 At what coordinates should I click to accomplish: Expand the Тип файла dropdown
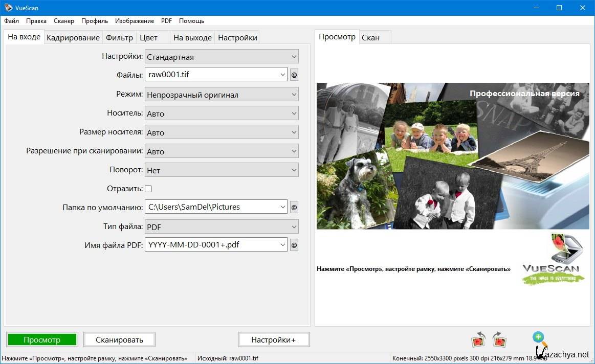point(222,226)
